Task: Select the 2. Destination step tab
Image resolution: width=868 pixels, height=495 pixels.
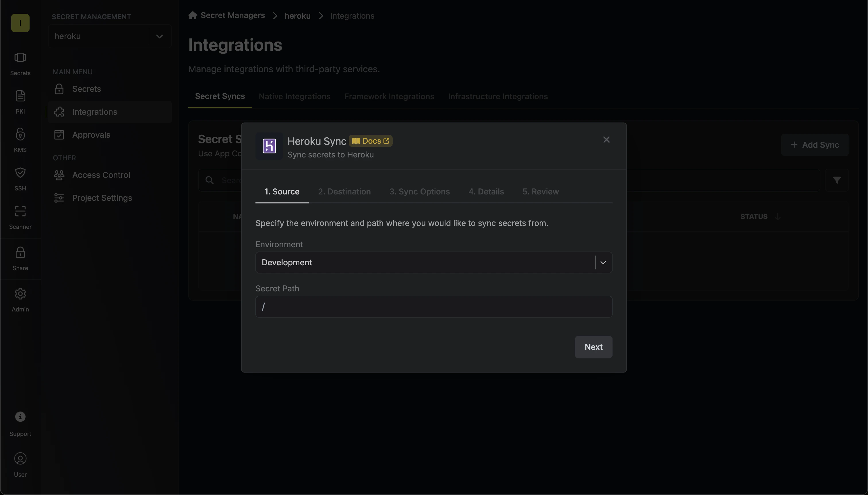Action: [344, 191]
